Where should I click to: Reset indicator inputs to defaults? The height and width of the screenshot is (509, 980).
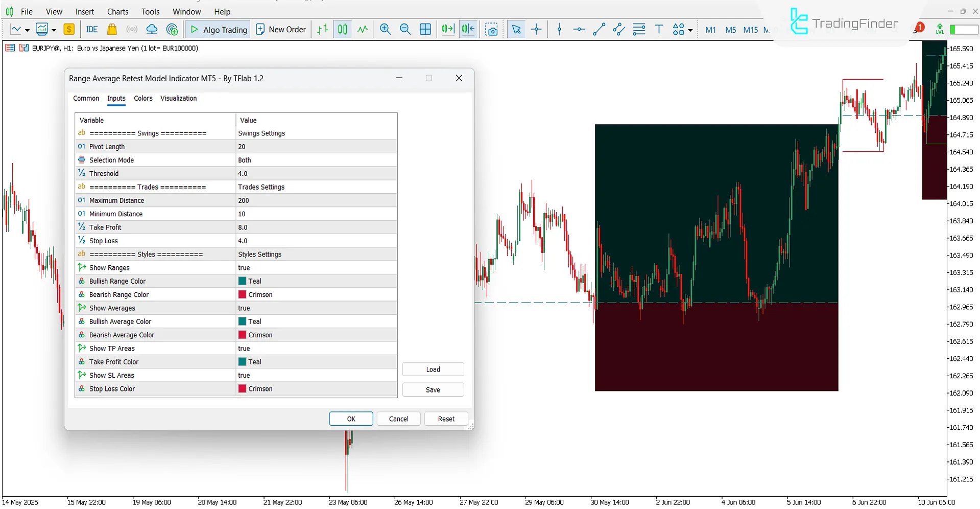pos(445,418)
